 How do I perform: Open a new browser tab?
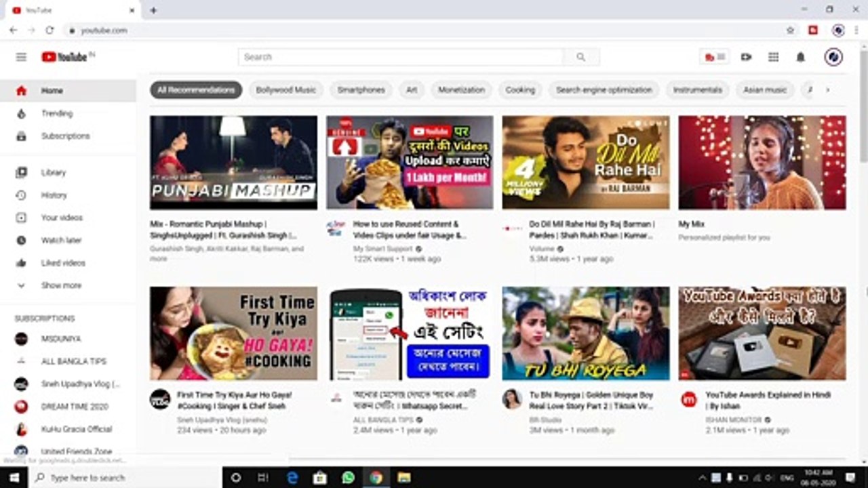pyautogui.click(x=153, y=10)
